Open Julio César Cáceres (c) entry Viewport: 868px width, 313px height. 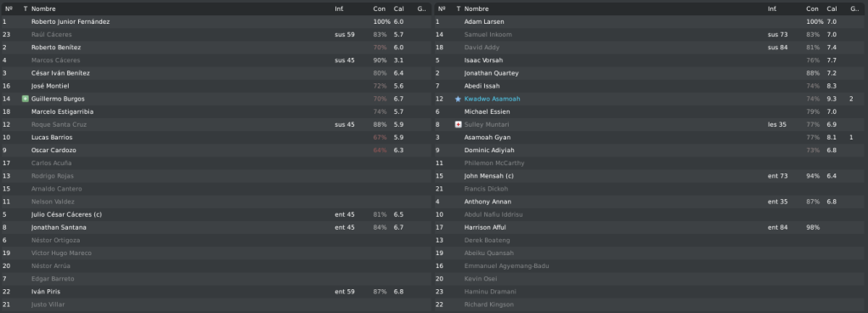point(217,214)
